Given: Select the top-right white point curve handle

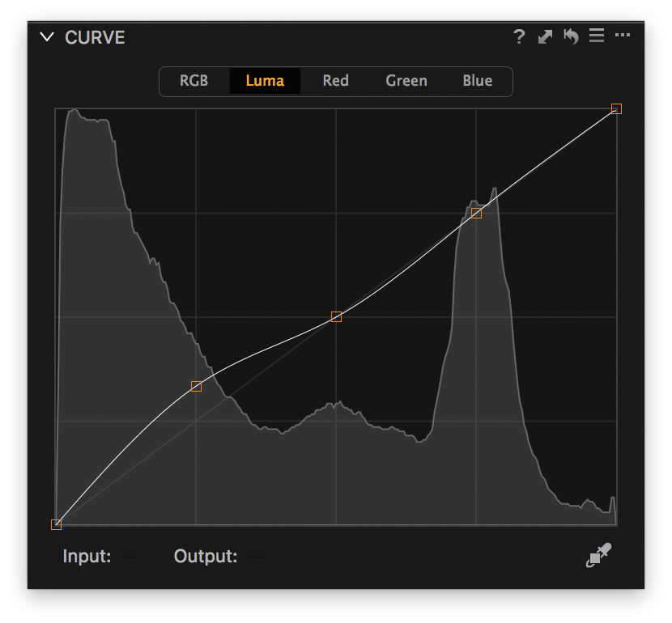Looking at the screenshot, I should (616, 108).
